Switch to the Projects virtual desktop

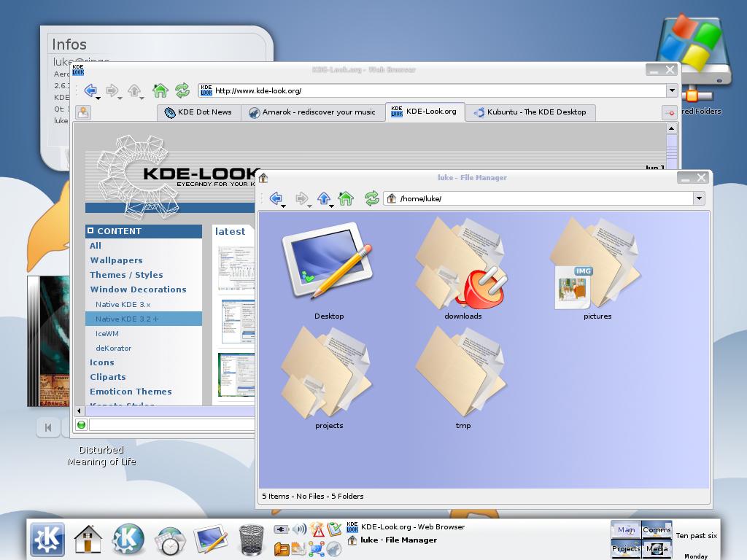(x=626, y=548)
